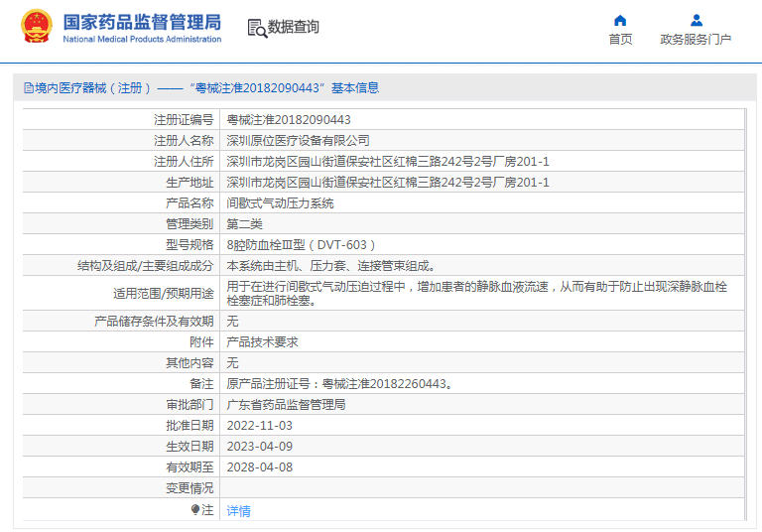The height and width of the screenshot is (532, 762).
Task: Open the 数据查询 search icon
Action: 257,28
